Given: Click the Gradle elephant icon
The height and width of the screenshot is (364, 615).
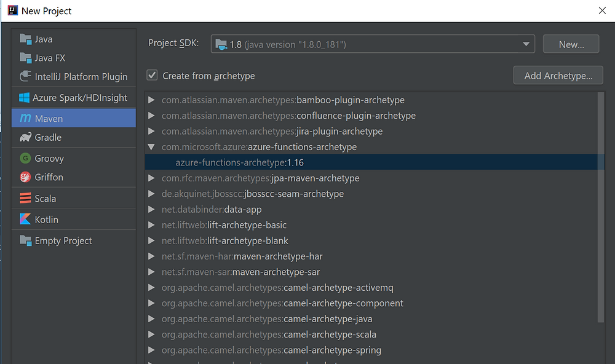Looking at the screenshot, I should point(25,137).
